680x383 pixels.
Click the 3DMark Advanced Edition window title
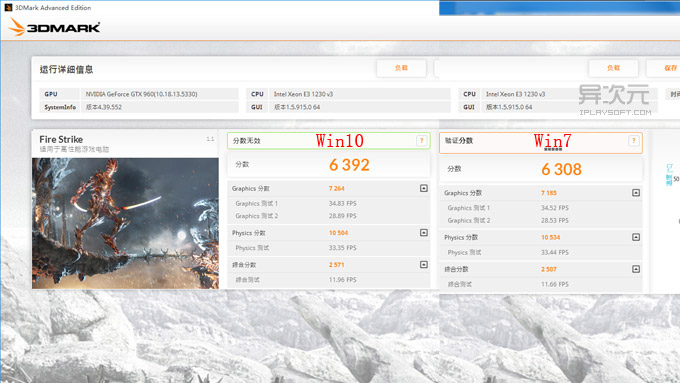pyautogui.click(x=53, y=7)
